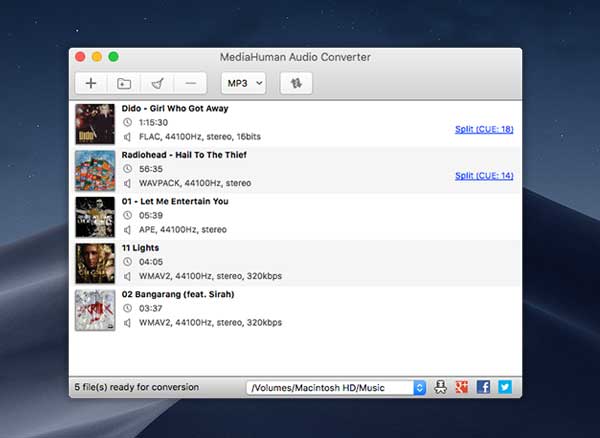Click the Add files plus button
This screenshot has width=600, height=438.
tap(91, 83)
